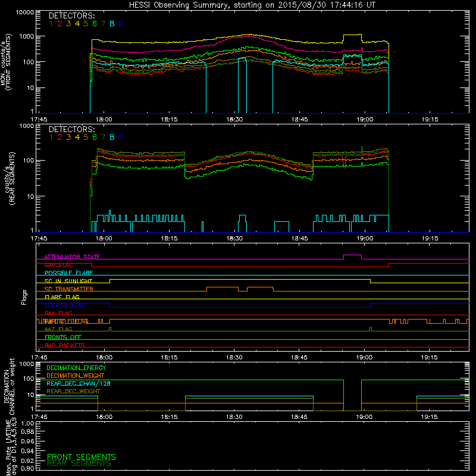Click the Mon. Rate LIVETIME axis label
The width and height of the screenshot is (476, 476).
click(x=11, y=447)
